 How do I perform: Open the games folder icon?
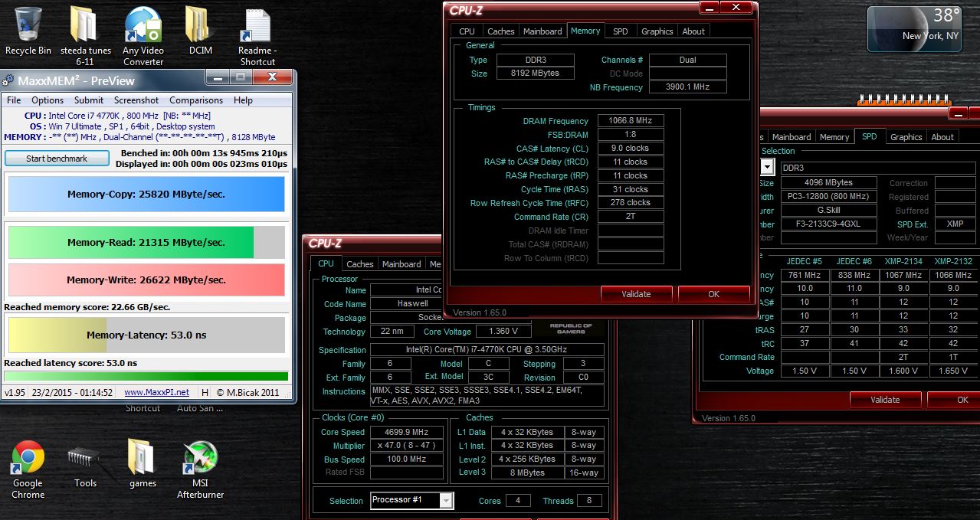pyautogui.click(x=143, y=464)
